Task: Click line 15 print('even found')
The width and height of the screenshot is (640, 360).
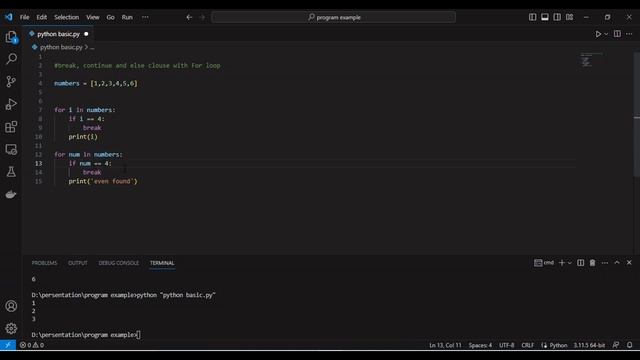Action: pyautogui.click(x=103, y=181)
